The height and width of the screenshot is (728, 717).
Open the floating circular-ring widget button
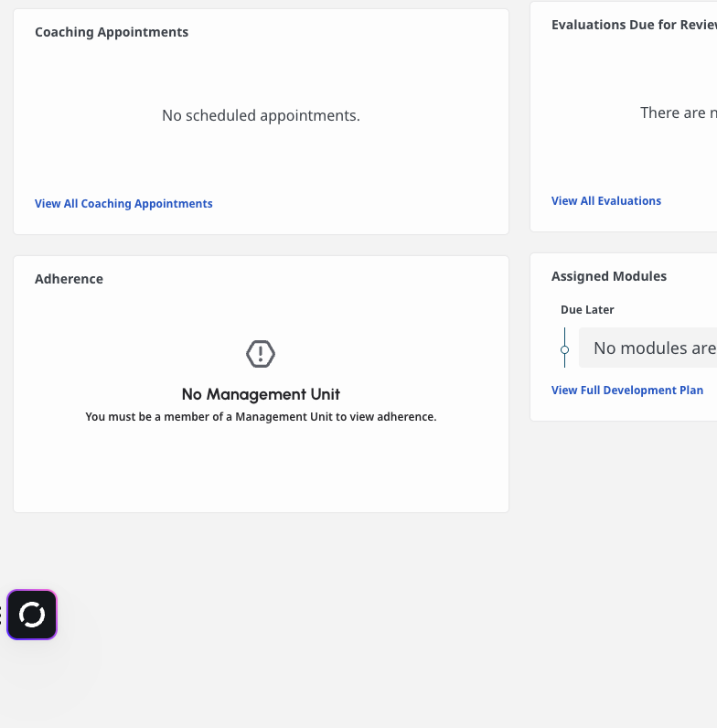tap(32, 615)
